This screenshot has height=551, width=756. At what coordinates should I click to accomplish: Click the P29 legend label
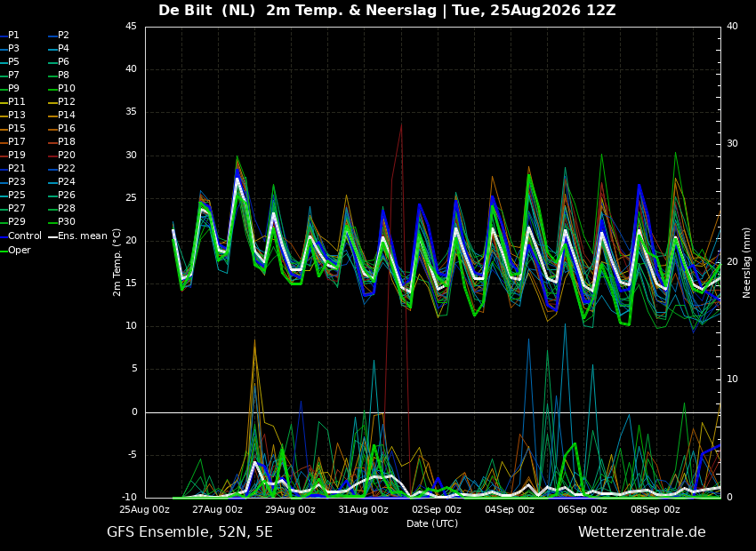click(x=16, y=221)
